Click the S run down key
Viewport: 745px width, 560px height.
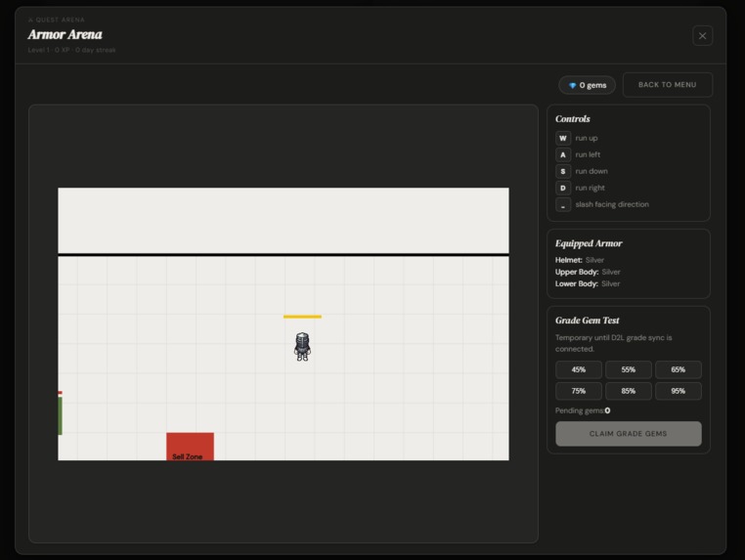563,171
